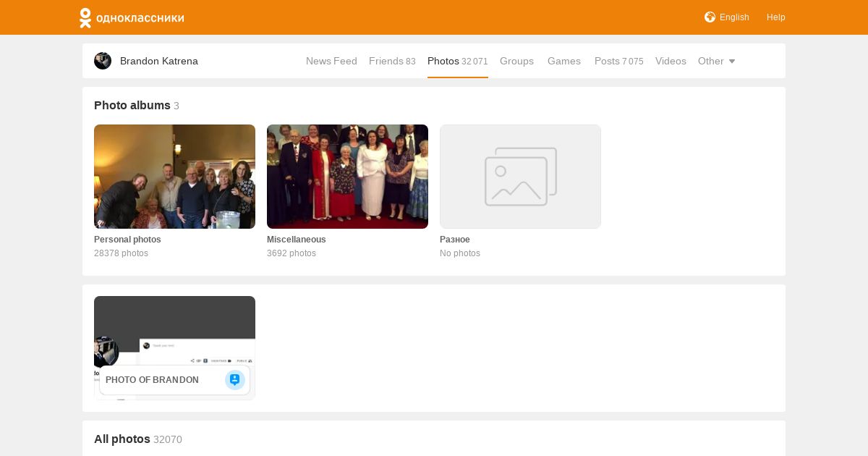This screenshot has height=456, width=868.
Task: Open the Posts 7 075 tab
Action: click(x=618, y=61)
